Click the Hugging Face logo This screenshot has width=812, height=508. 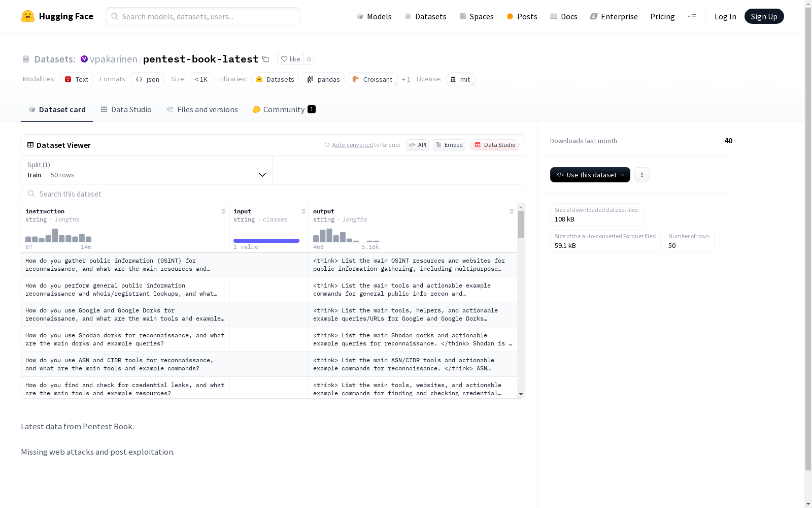coord(57,16)
